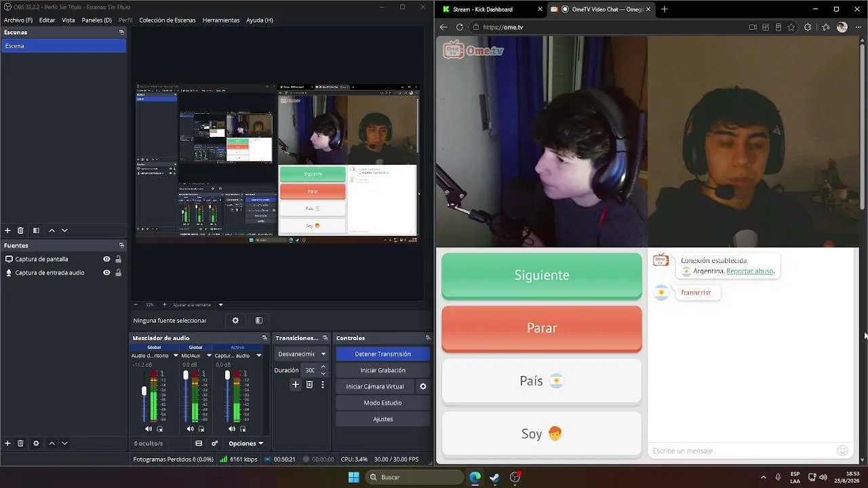
Task: Open virtual camera settings gear
Action: (x=422, y=386)
